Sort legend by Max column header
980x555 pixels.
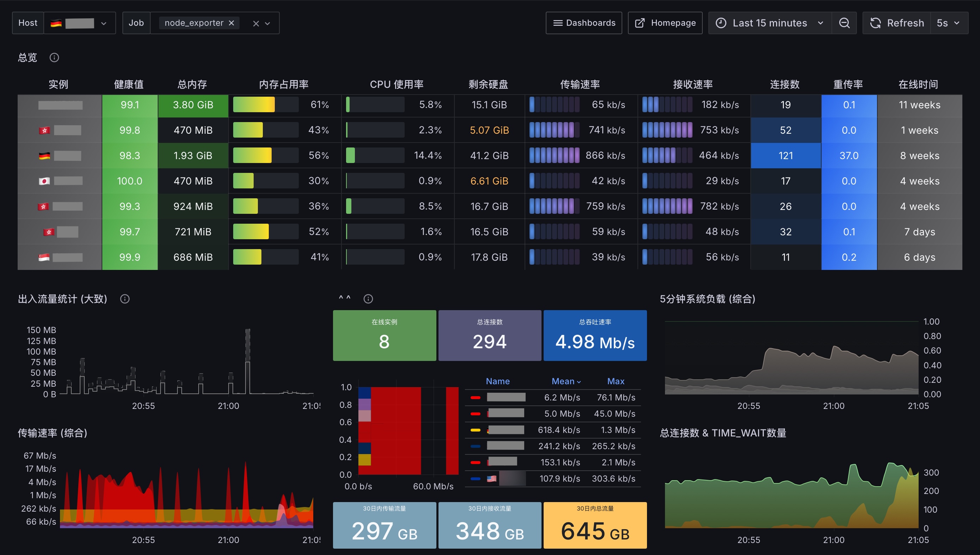615,381
